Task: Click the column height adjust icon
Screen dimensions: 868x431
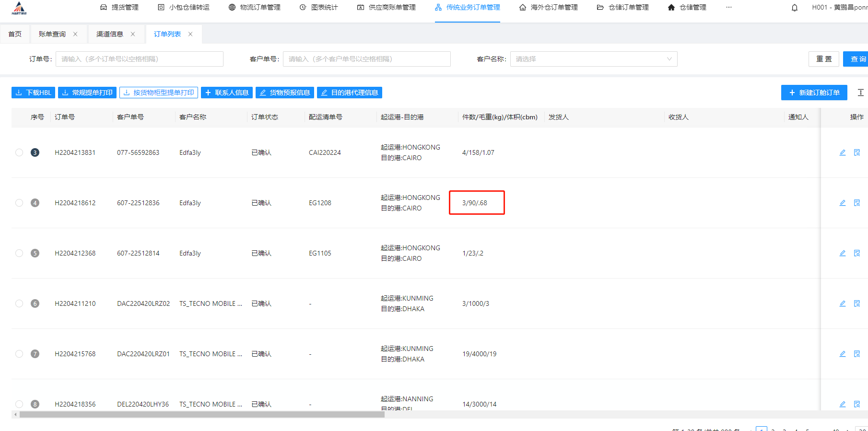Action: (x=860, y=93)
